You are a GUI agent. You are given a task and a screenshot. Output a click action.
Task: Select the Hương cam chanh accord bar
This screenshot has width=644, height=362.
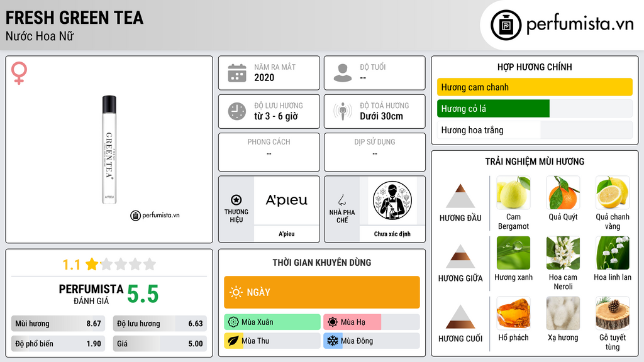click(x=535, y=87)
